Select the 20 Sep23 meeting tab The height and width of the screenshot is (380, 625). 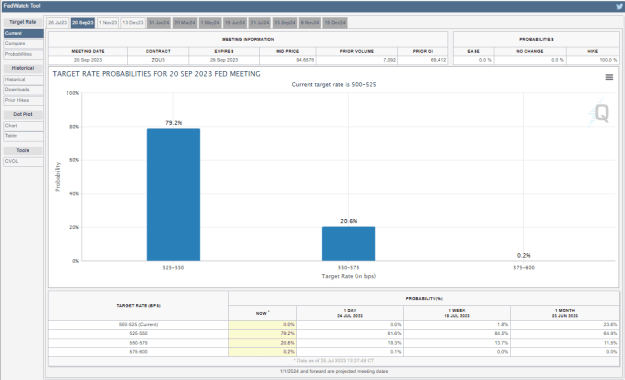83,23
